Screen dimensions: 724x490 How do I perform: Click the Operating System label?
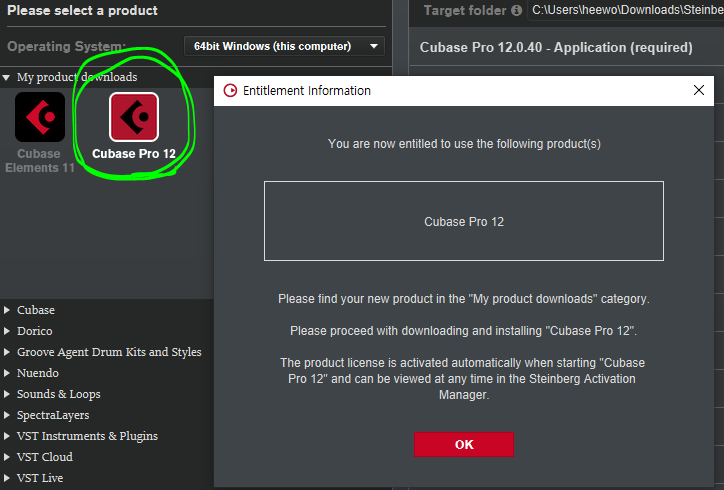(66, 46)
